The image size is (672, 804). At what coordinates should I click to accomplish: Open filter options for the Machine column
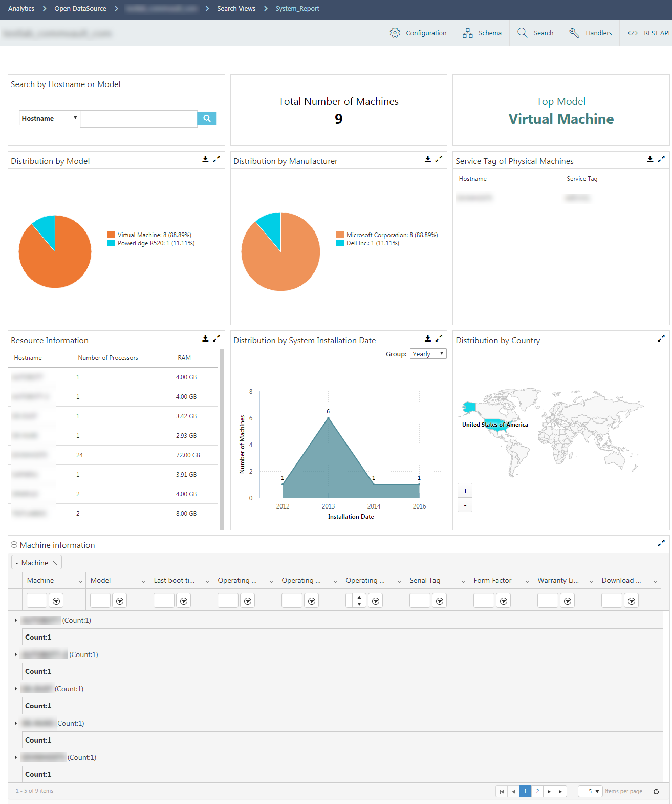click(56, 601)
